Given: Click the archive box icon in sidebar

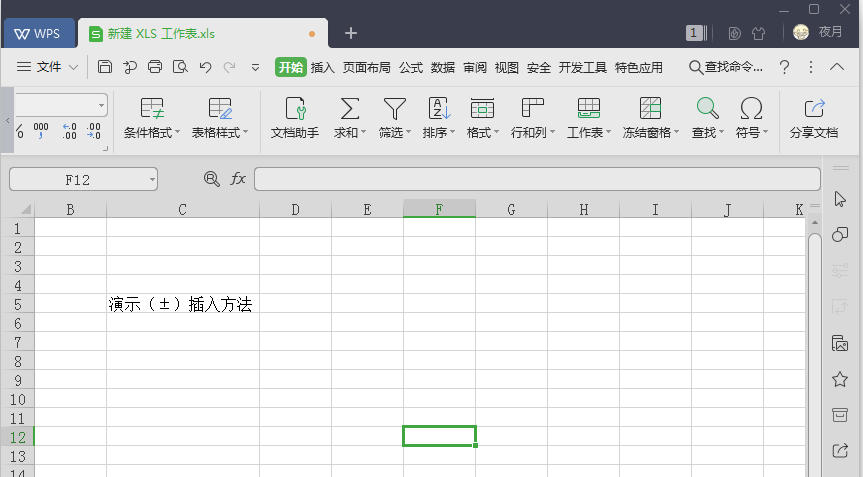Looking at the screenshot, I should pos(840,415).
